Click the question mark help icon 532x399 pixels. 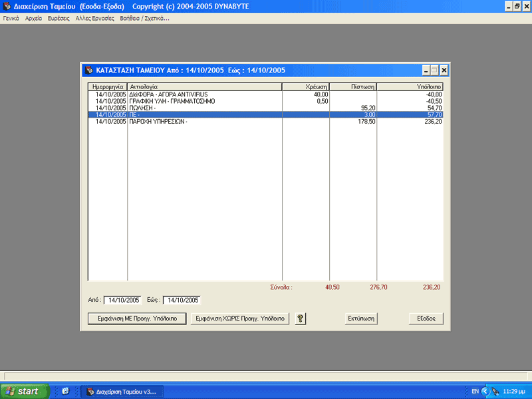[301, 319]
